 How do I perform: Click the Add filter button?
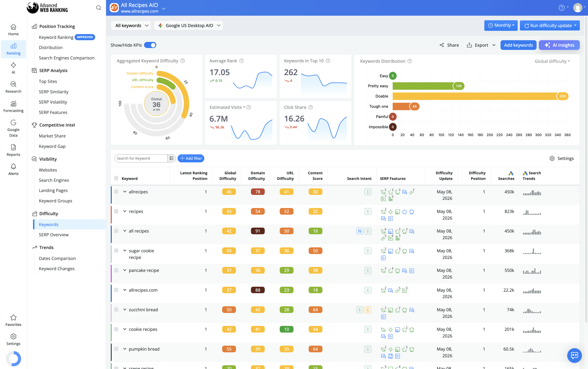pos(191,158)
